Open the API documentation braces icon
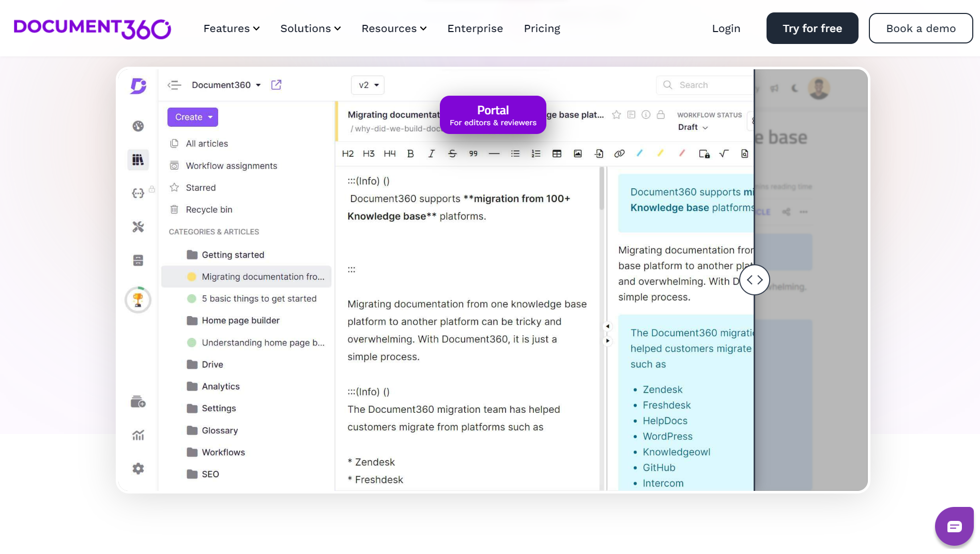Image resolution: width=980 pixels, height=554 pixels. tap(138, 193)
